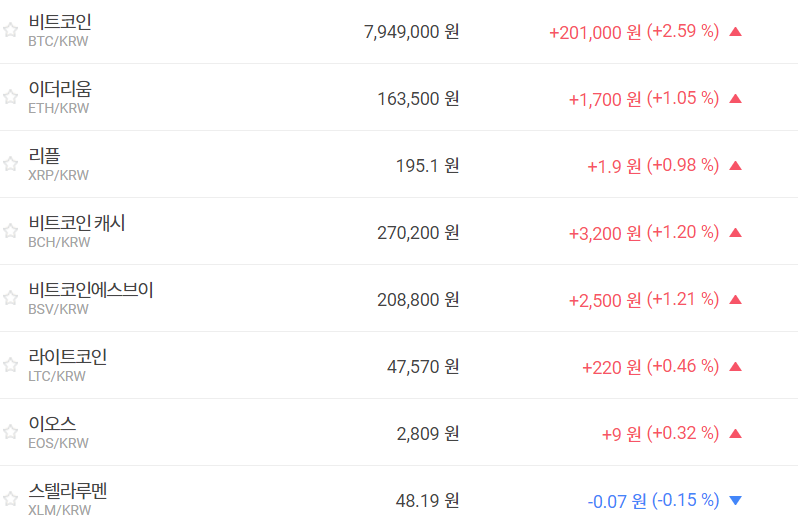This screenshot has height=527, width=798.
Task: Open the 비트코인 coin name link
Action: (60, 22)
